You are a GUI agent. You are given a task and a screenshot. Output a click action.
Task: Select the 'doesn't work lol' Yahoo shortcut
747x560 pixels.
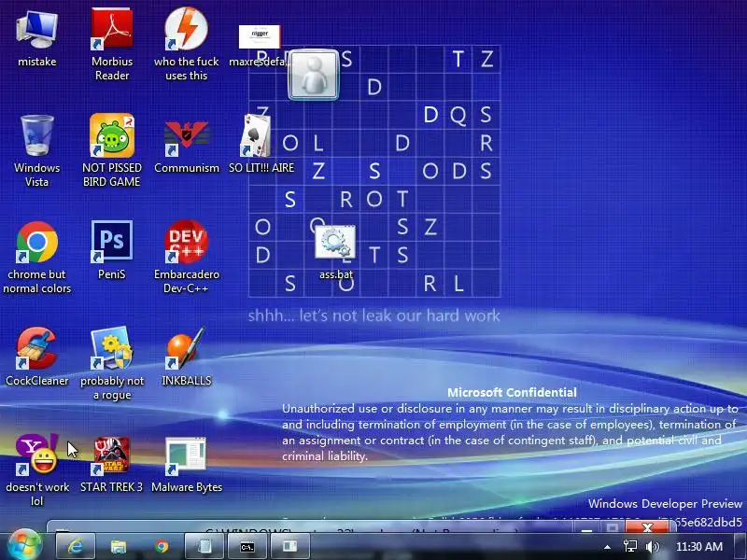36,455
